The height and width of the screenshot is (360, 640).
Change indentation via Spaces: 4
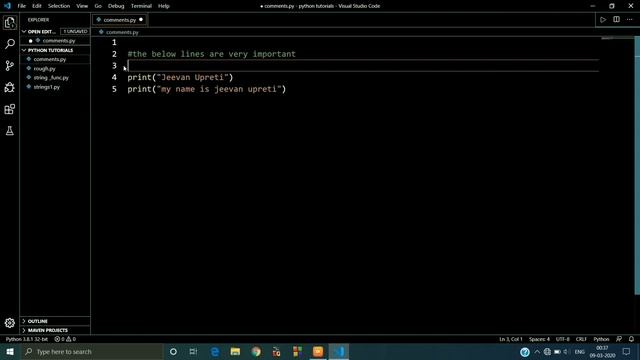click(539, 339)
